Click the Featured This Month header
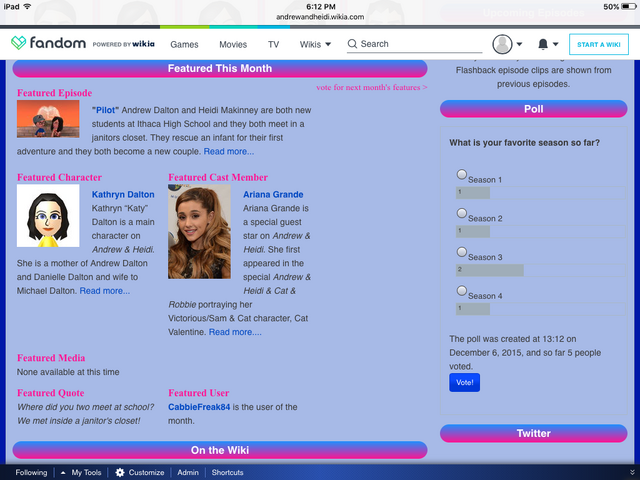Image resolution: width=640 pixels, height=480 pixels. tap(220, 69)
